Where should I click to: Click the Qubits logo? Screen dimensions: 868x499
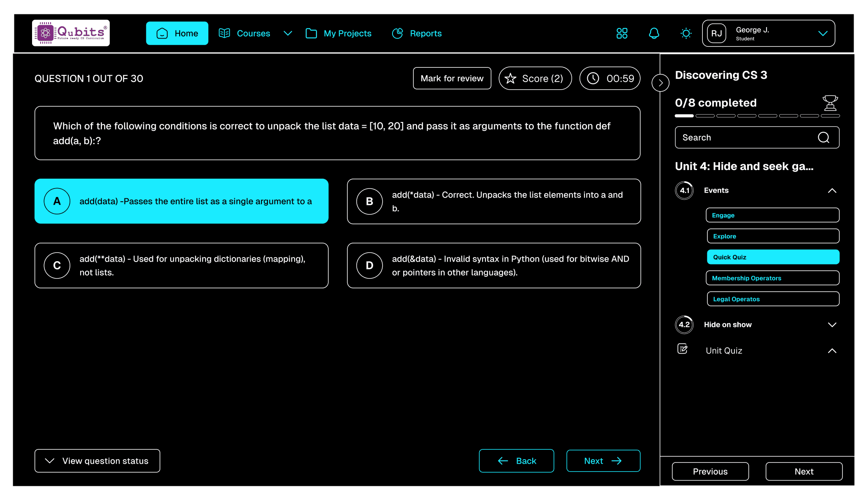click(71, 33)
